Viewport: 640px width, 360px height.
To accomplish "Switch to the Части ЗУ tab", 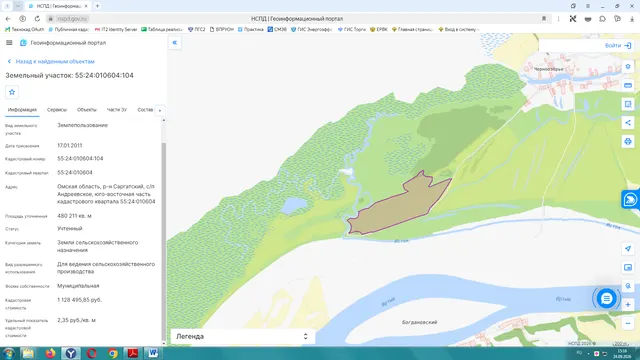I will point(117,110).
